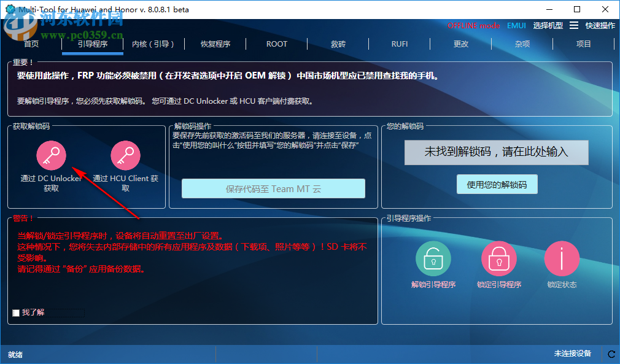620x364 pixels.
Task: Click the green unlock bootloader icon
Action: pyautogui.click(x=433, y=258)
